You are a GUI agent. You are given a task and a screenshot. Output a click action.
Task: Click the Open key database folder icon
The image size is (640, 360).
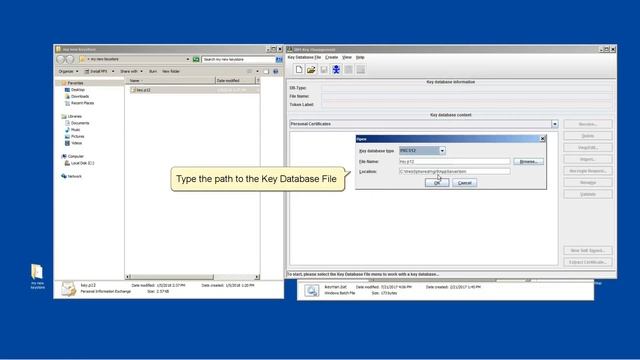pyautogui.click(x=311, y=69)
